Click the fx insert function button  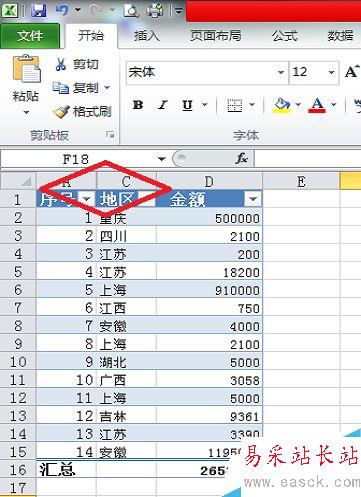pyautogui.click(x=242, y=159)
